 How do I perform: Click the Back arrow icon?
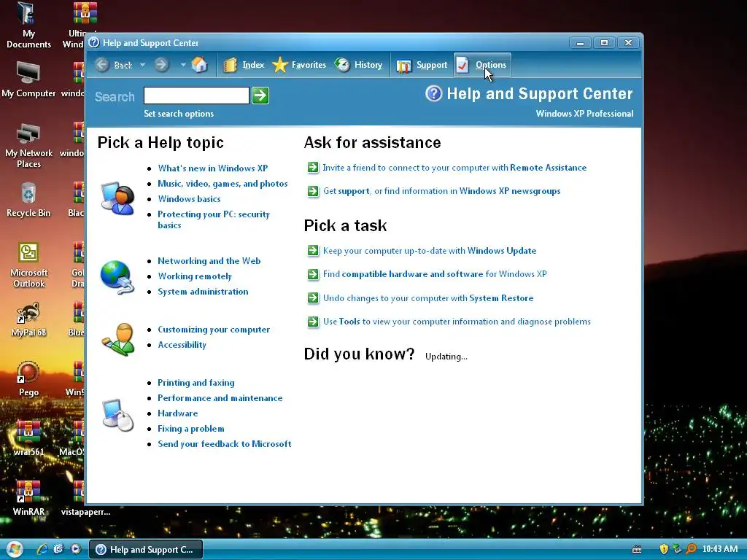click(x=102, y=65)
